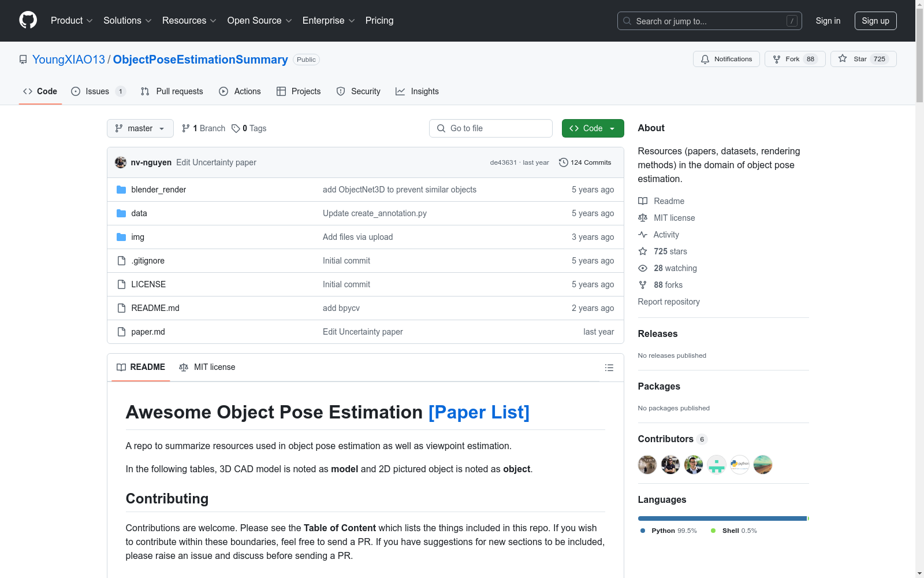Open the third contributor avatar
This screenshot has height=578, width=924.
(x=694, y=465)
